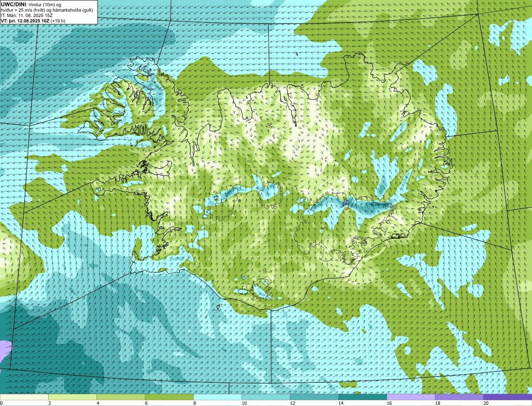
Task: Click the 'VT: þri. 12.08.2025 10Z (+19 h)' line
Action: [33, 21]
